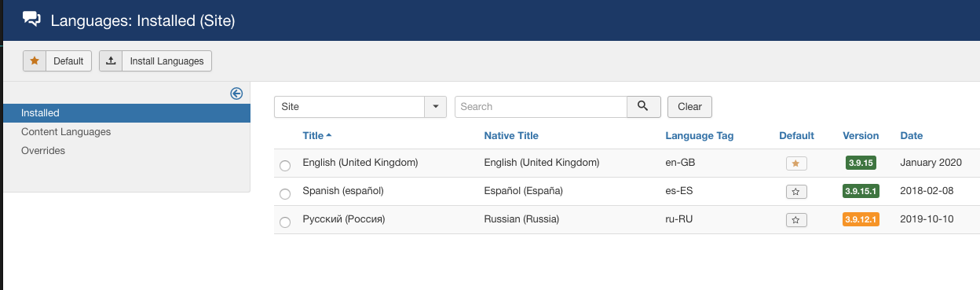Select the English (United Kingdom) radio button
The width and height of the screenshot is (980, 290).
tap(285, 165)
